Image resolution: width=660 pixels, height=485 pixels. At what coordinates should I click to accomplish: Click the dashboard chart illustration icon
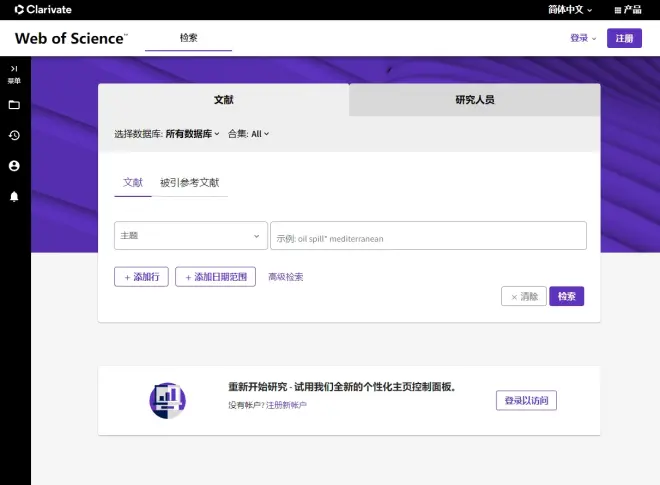(168, 400)
